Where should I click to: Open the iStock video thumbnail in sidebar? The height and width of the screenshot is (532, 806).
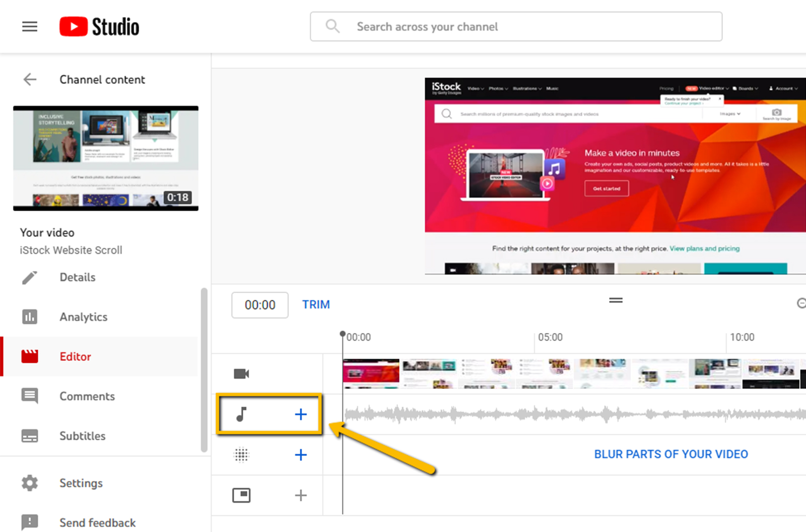pyautogui.click(x=106, y=158)
